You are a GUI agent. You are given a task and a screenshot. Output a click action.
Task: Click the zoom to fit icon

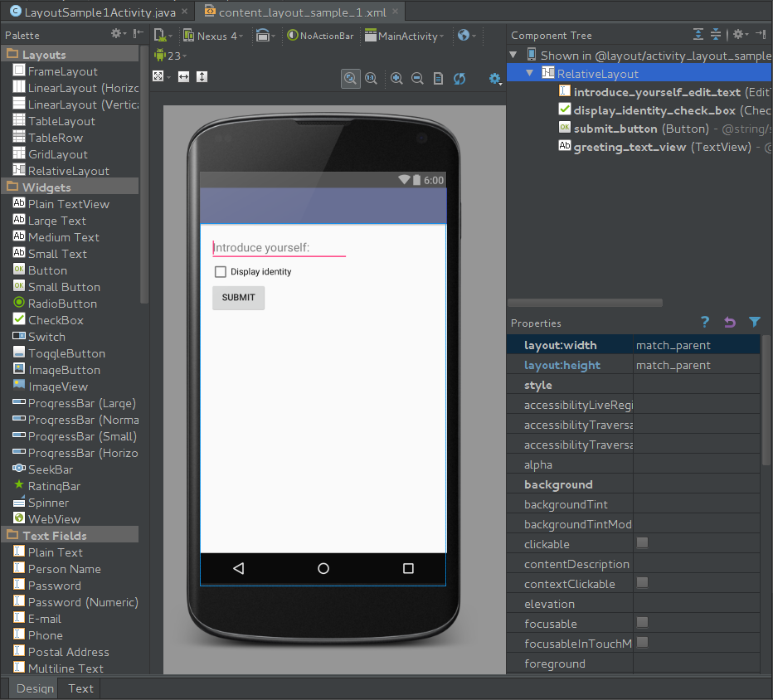(x=350, y=79)
